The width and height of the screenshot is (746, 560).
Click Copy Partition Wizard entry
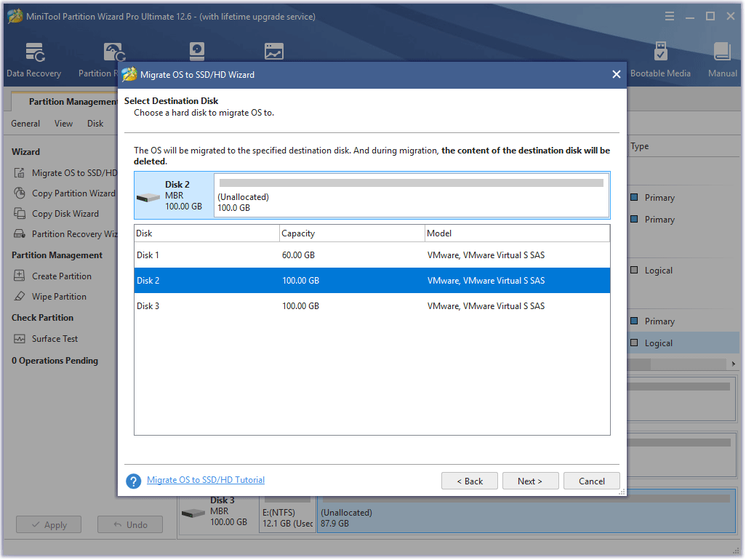(73, 193)
